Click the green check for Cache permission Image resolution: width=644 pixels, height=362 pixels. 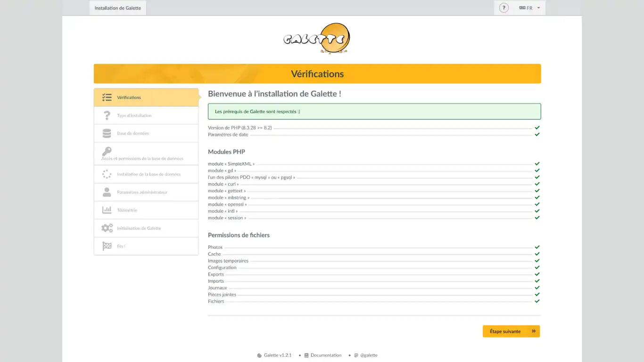pyautogui.click(x=537, y=254)
